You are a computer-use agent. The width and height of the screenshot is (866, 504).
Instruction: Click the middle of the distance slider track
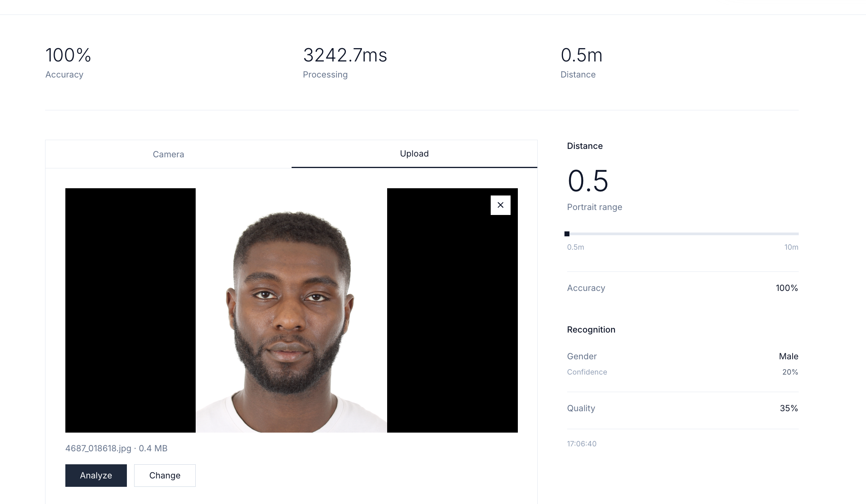[x=683, y=234]
